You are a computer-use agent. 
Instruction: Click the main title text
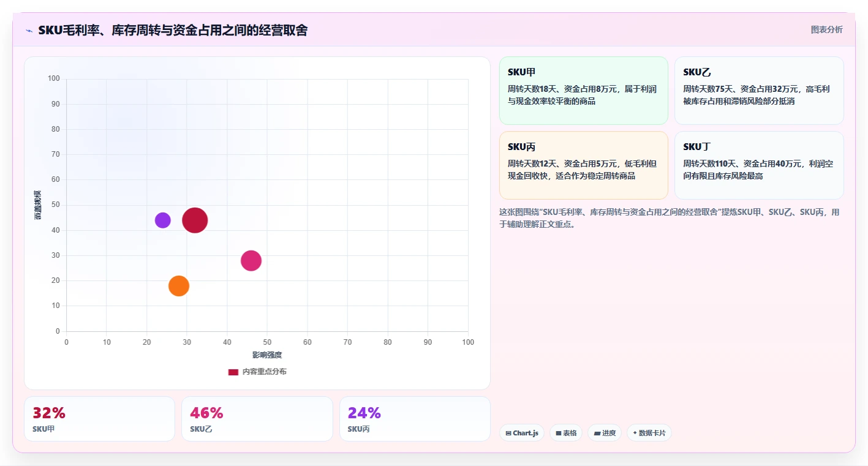tap(173, 30)
